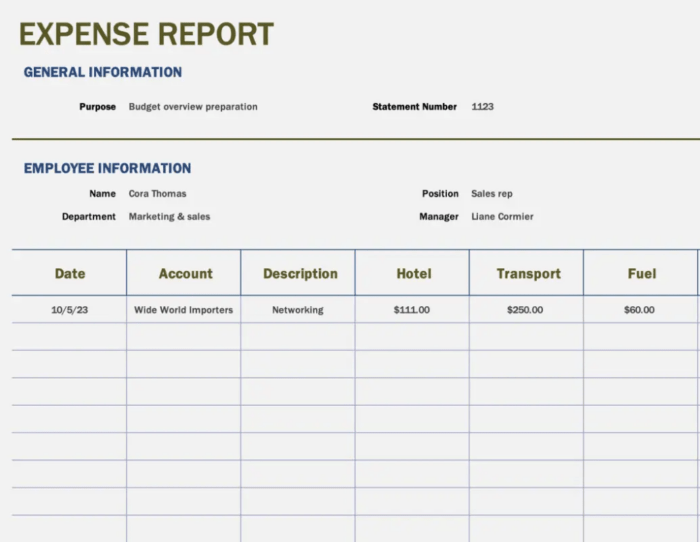The image size is (700, 542).
Task: Select the Hotel column header
Action: point(413,274)
